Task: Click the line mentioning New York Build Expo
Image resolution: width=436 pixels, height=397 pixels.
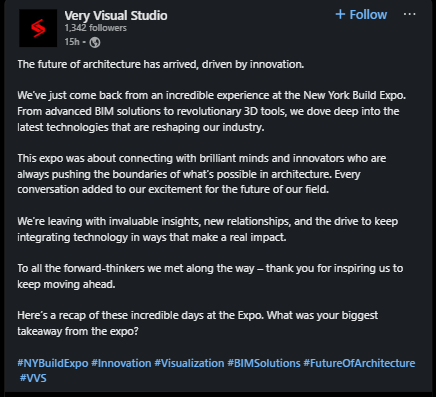Action: click(x=212, y=95)
